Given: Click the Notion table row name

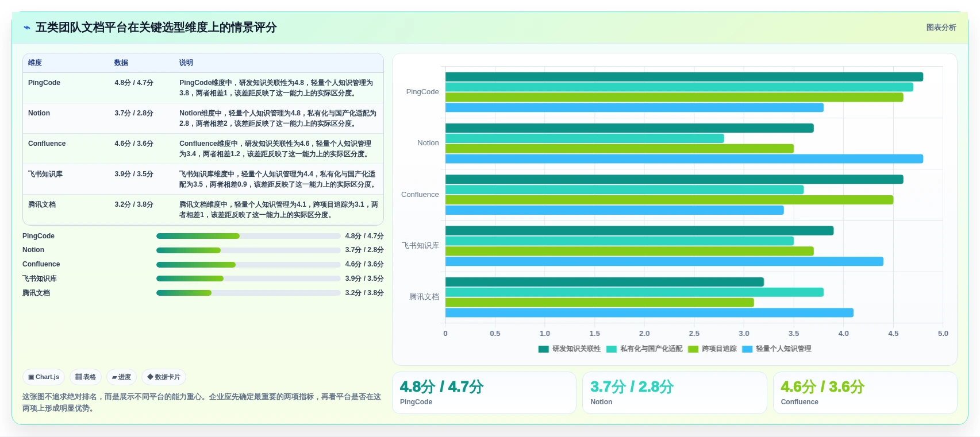Looking at the screenshot, I should point(39,113).
